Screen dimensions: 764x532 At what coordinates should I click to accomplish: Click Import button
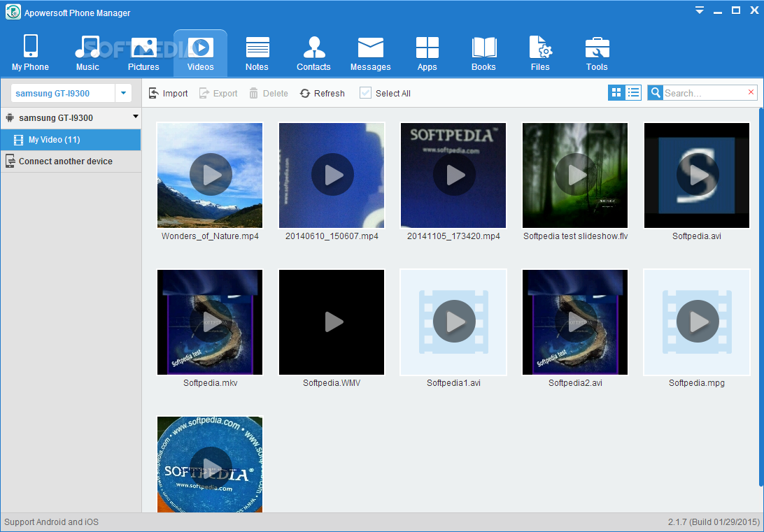pyautogui.click(x=168, y=93)
